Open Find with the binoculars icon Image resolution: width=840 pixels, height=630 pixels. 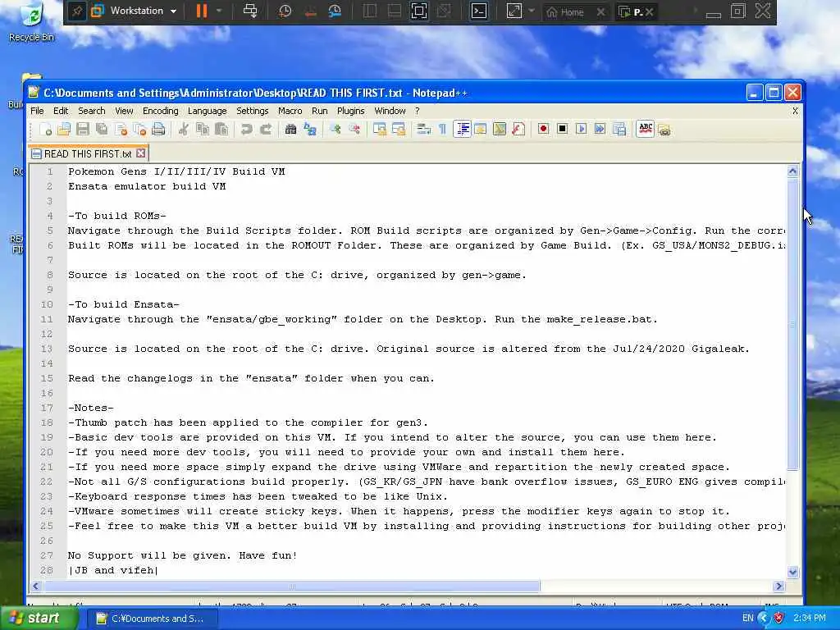pos(291,129)
